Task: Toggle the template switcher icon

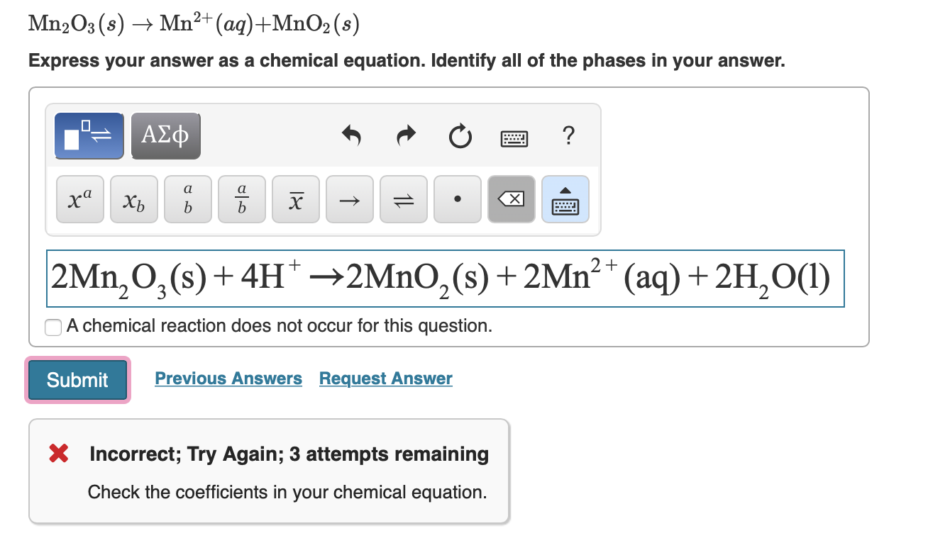Action: [x=89, y=135]
